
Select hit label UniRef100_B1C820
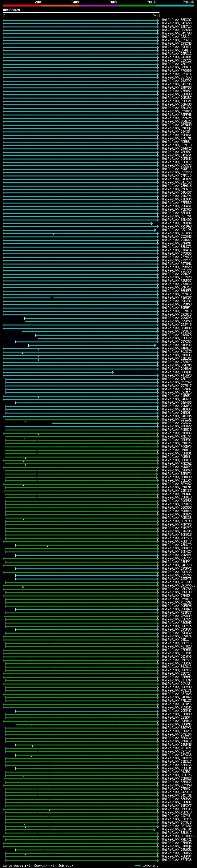tap(177, 515)
